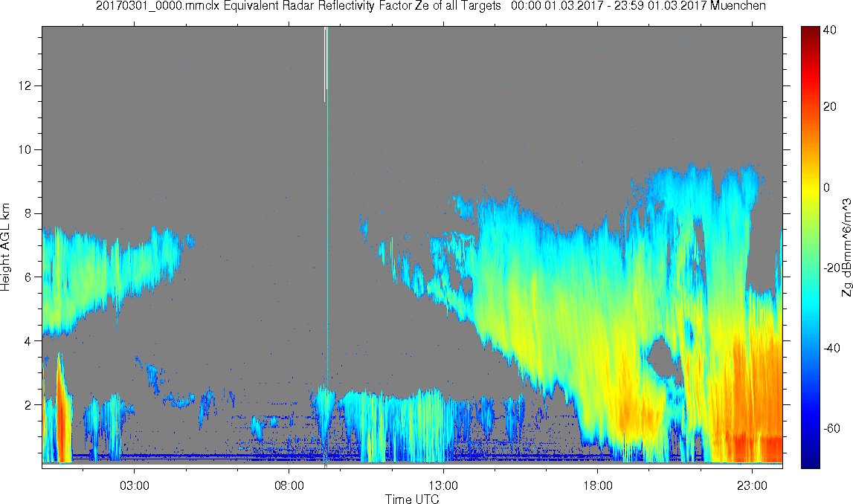Screen dimensions: 853x504
Task: Select the 'Height AGL km' y-axis label
Action: [6, 248]
